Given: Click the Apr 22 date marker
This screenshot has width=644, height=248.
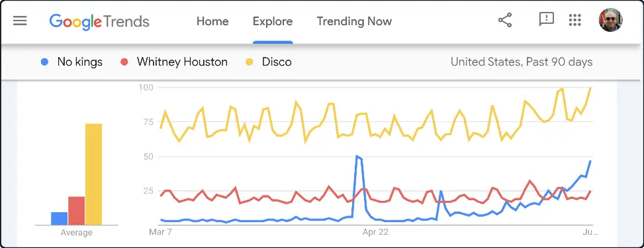Looking at the screenshot, I should [375, 232].
